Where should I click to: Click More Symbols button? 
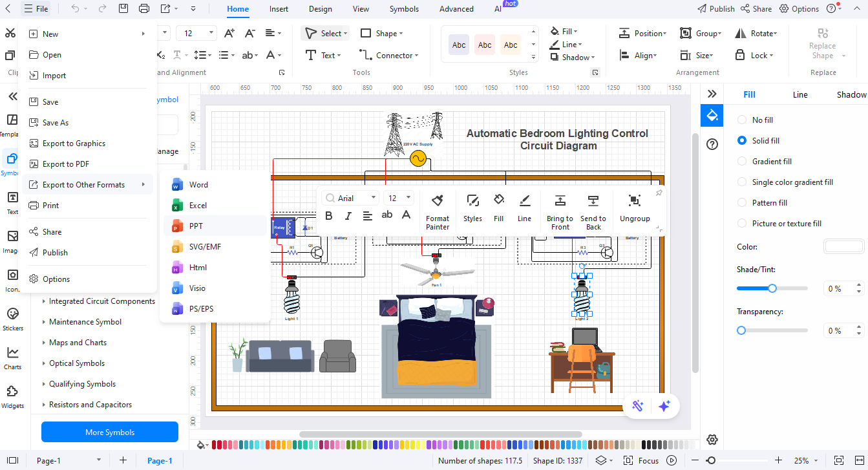click(x=110, y=432)
